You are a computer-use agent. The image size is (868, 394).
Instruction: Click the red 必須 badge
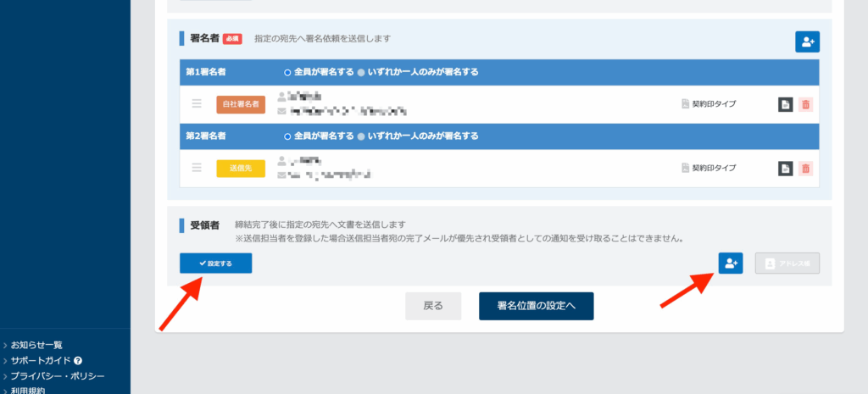tap(232, 39)
